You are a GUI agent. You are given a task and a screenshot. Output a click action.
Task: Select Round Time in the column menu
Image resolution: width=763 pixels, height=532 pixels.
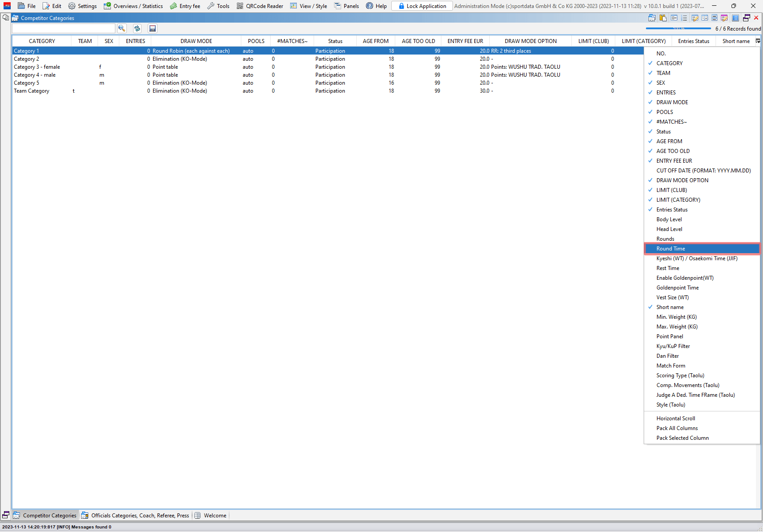click(671, 249)
